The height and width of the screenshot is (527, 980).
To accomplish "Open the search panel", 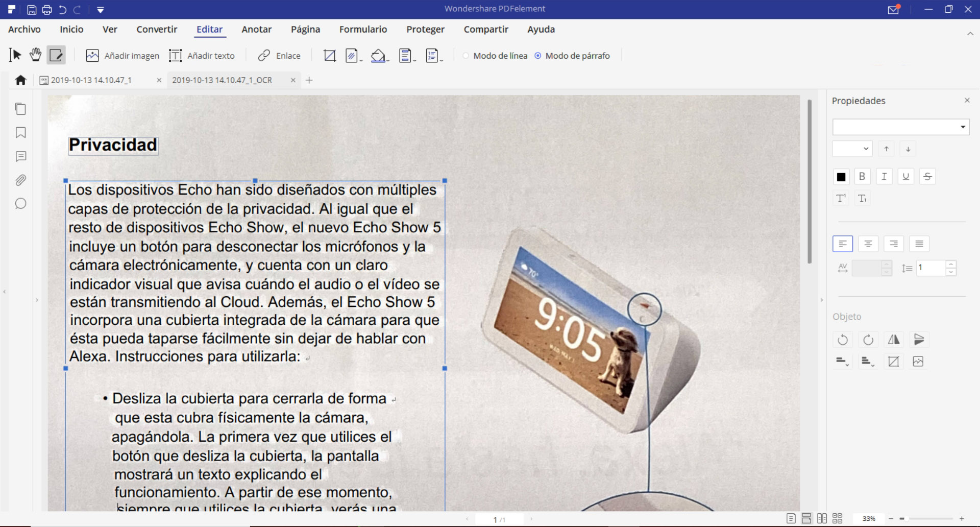I will point(20,204).
